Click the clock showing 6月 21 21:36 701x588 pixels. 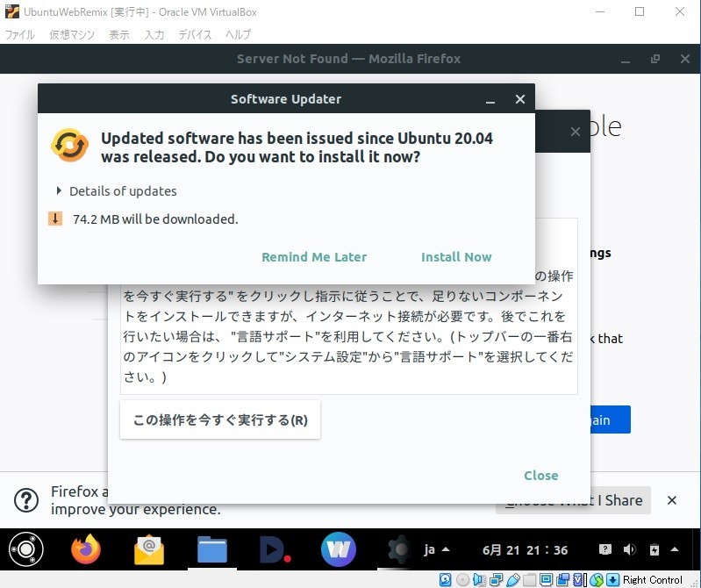point(525,550)
